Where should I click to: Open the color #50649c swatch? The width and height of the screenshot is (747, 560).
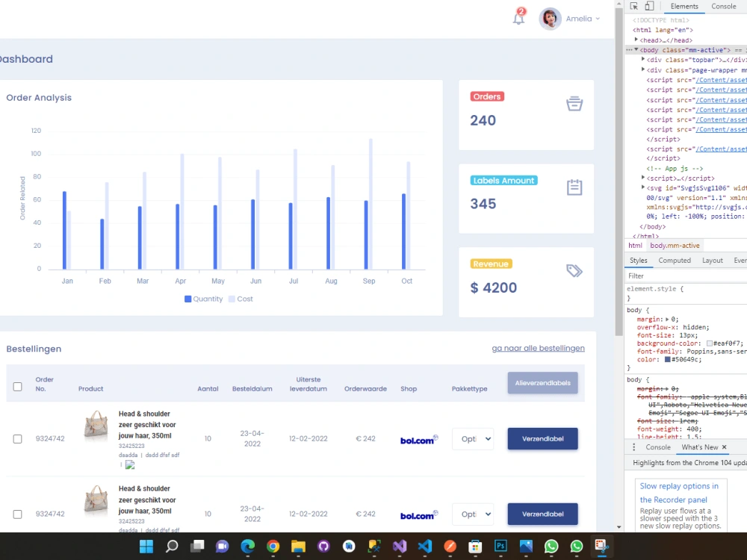point(667,360)
